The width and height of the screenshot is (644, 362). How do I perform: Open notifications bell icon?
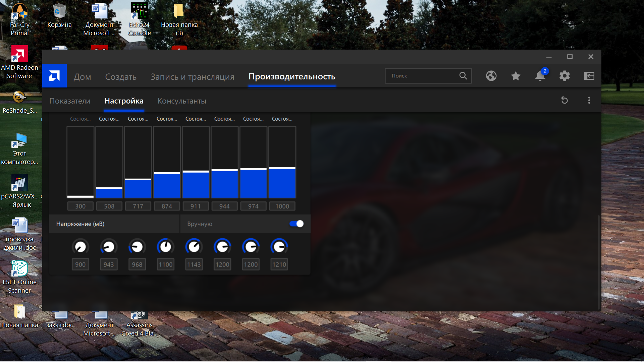coord(540,76)
